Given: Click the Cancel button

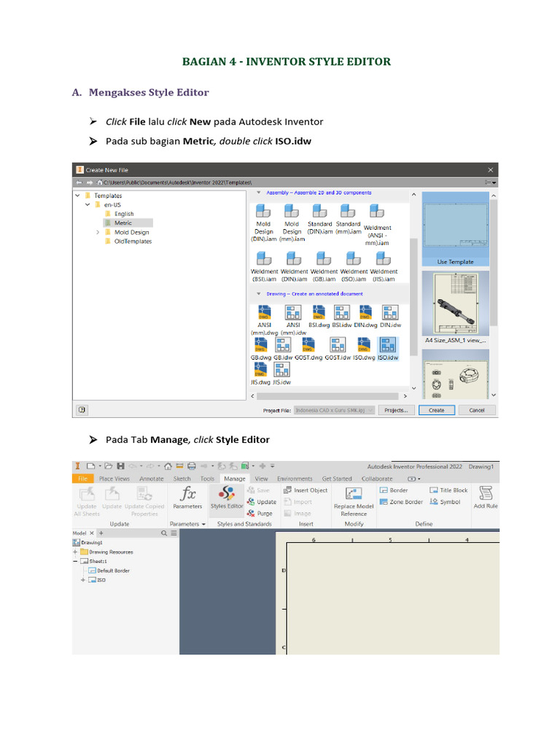Looking at the screenshot, I should [477, 410].
